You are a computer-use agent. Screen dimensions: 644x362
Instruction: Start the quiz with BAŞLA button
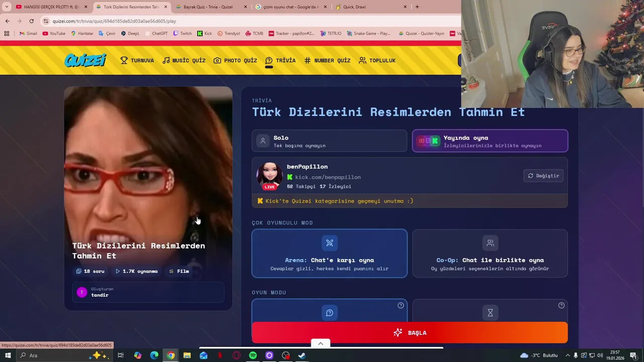click(x=410, y=333)
